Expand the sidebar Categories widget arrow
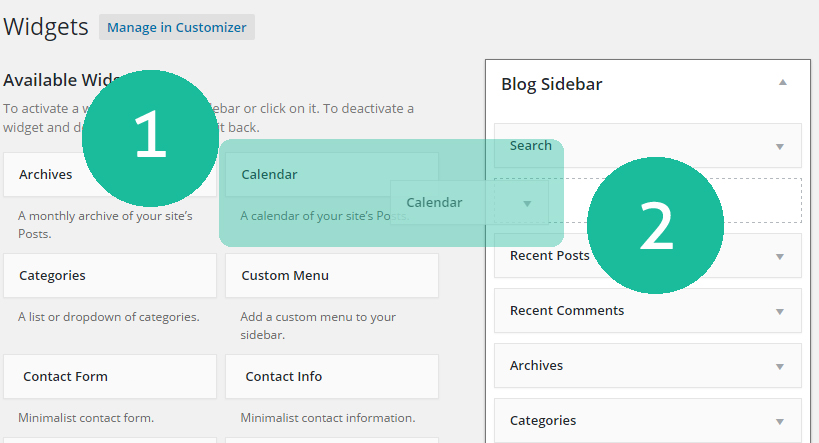Viewport: 819px width, 443px height. (780, 421)
